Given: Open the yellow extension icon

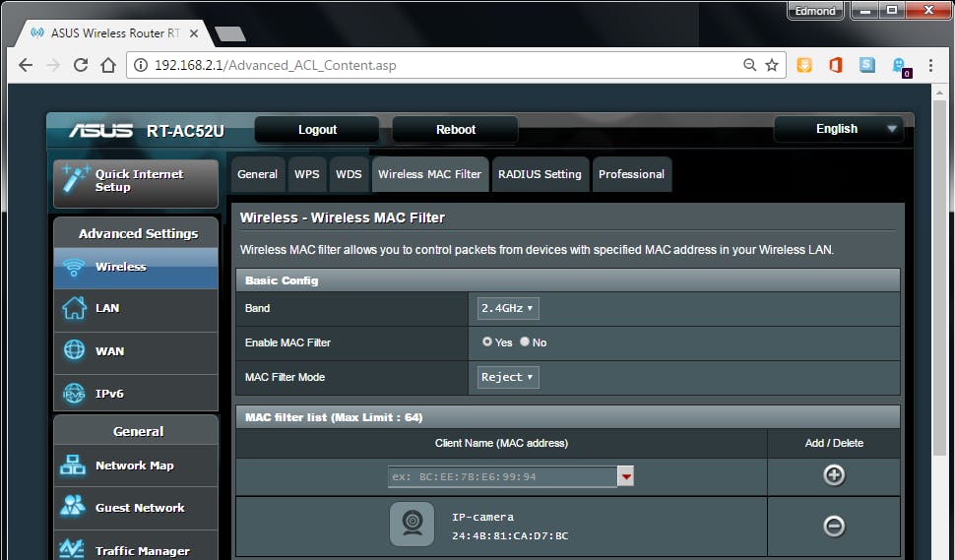Looking at the screenshot, I should click(804, 65).
